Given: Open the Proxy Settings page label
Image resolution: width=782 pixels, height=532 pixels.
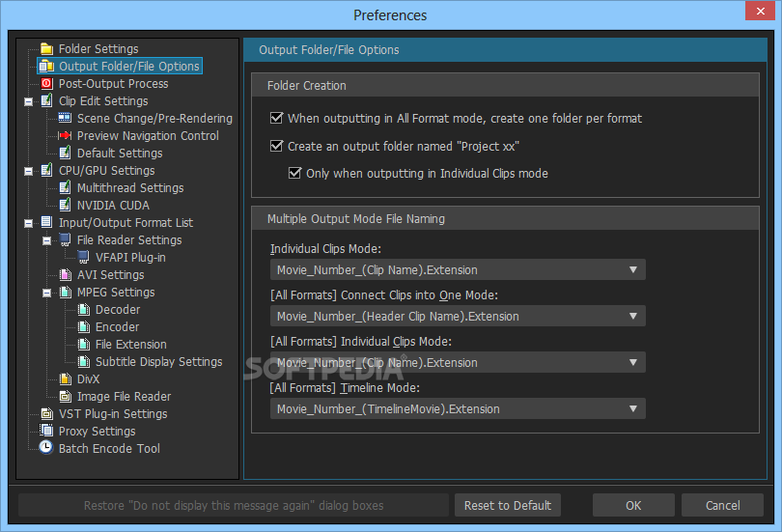Looking at the screenshot, I should [x=98, y=432].
